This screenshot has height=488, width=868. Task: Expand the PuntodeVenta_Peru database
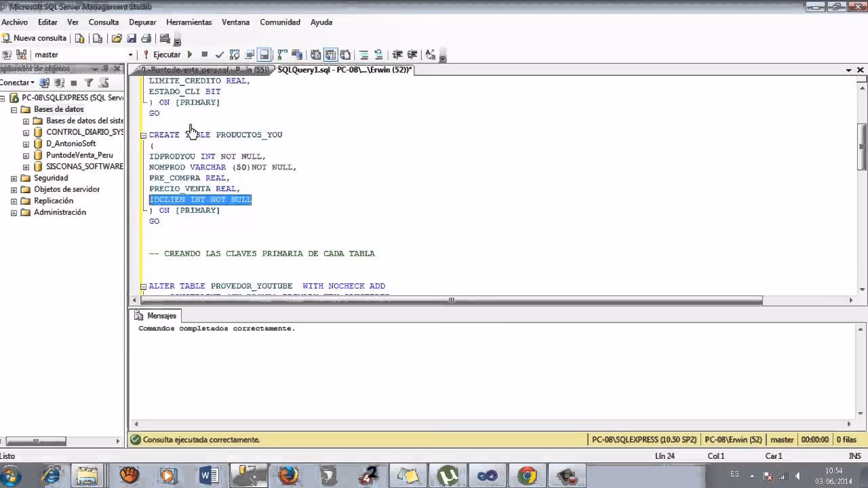pos(26,156)
